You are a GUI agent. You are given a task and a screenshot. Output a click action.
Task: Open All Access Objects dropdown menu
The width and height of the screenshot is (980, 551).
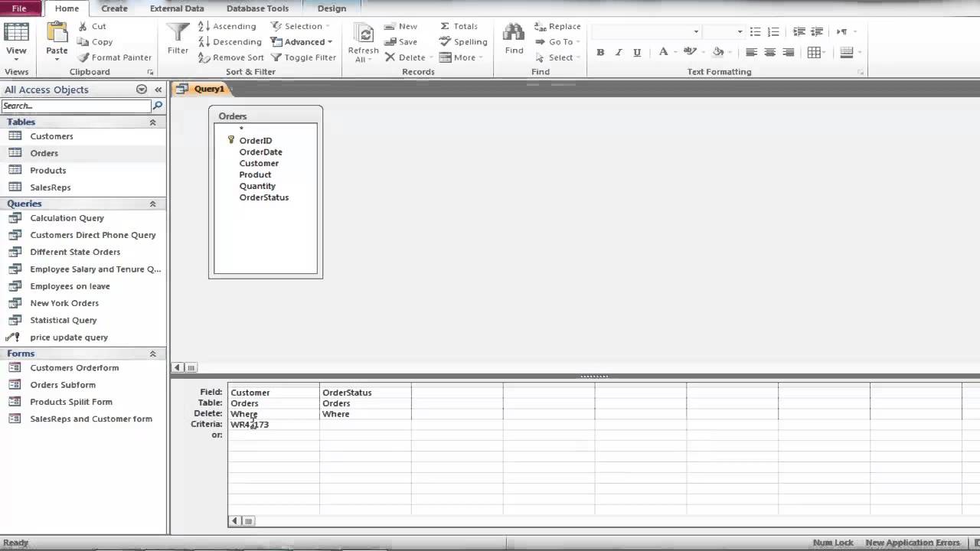[142, 90]
